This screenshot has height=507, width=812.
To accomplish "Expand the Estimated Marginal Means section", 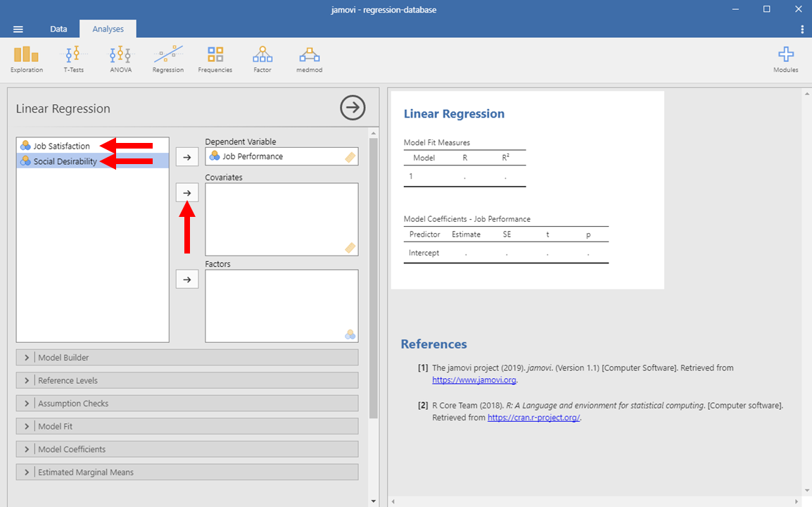I will coord(85,472).
